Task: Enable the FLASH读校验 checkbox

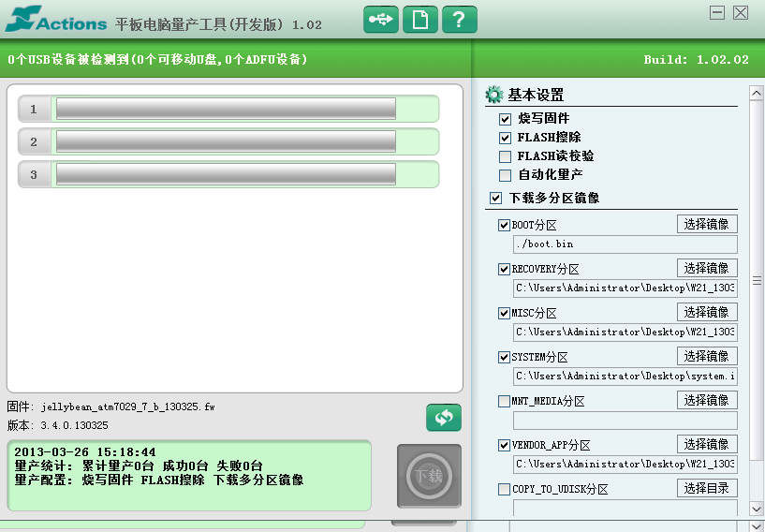Action: tap(505, 156)
